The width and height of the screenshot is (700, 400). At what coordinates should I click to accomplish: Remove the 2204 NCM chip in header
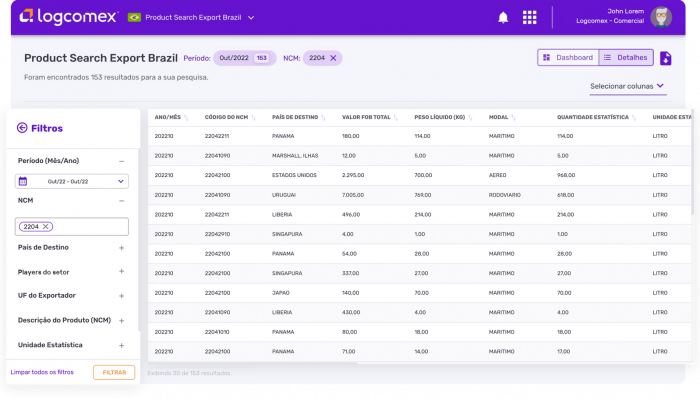pyautogui.click(x=333, y=58)
